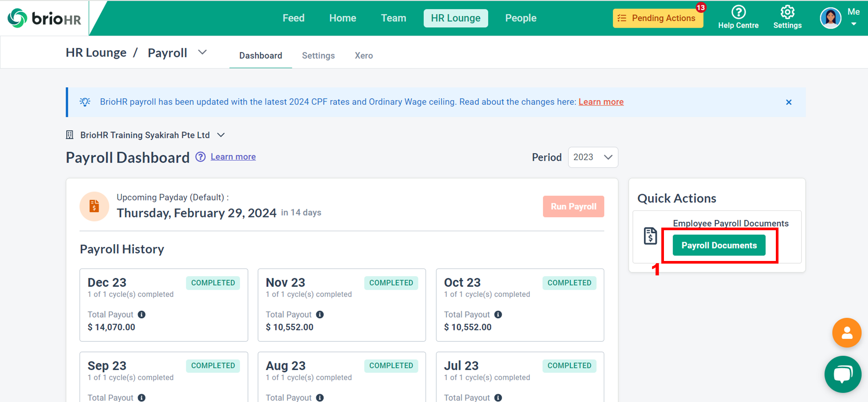Open the Sep 23 payroll card

[x=164, y=377]
